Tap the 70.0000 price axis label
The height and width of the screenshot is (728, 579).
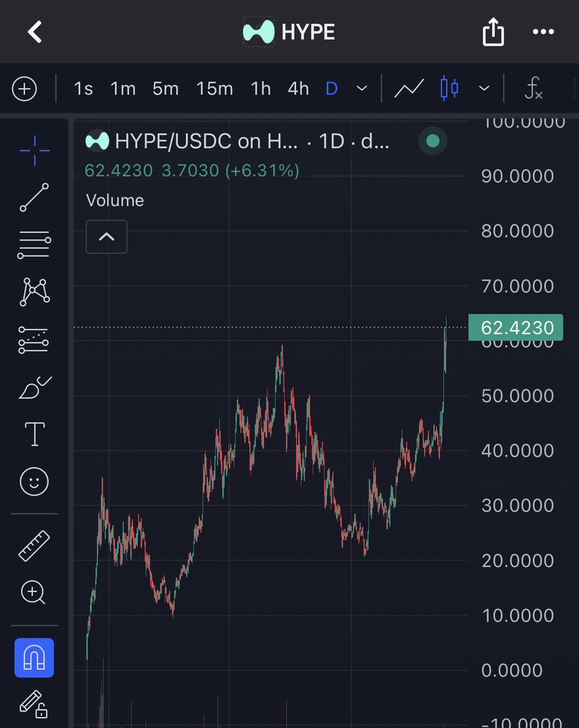tap(518, 286)
